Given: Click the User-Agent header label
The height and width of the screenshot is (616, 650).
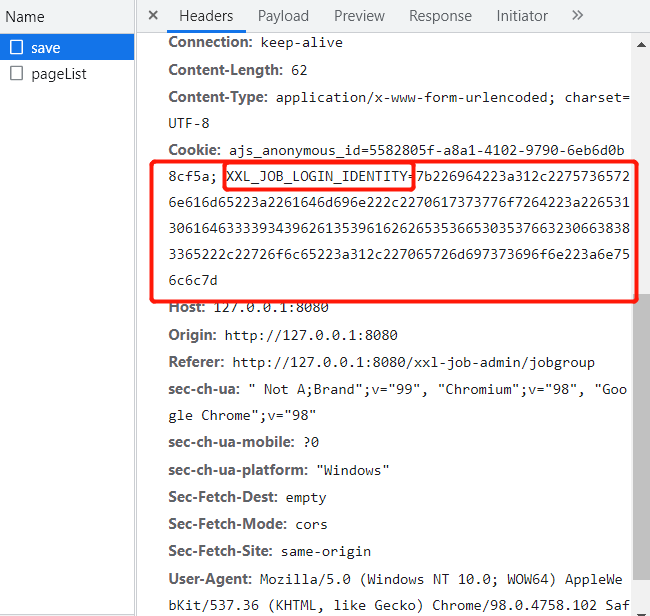Looking at the screenshot, I should (x=210, y=579).
